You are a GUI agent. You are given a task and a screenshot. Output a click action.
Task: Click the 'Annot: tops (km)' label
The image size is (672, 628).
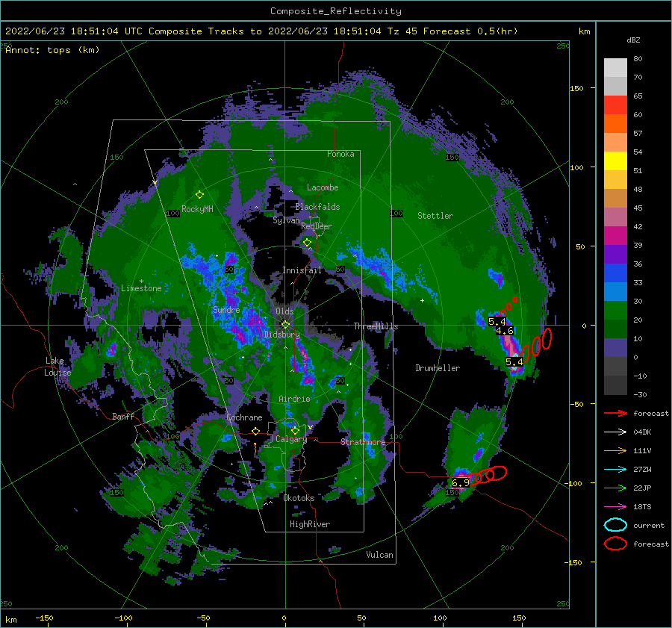52,50
